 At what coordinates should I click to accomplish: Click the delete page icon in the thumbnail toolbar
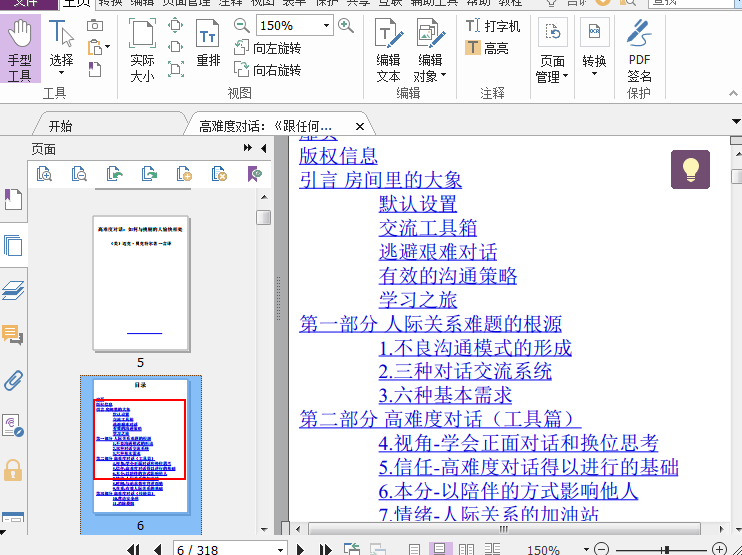[x=219, y=174]
